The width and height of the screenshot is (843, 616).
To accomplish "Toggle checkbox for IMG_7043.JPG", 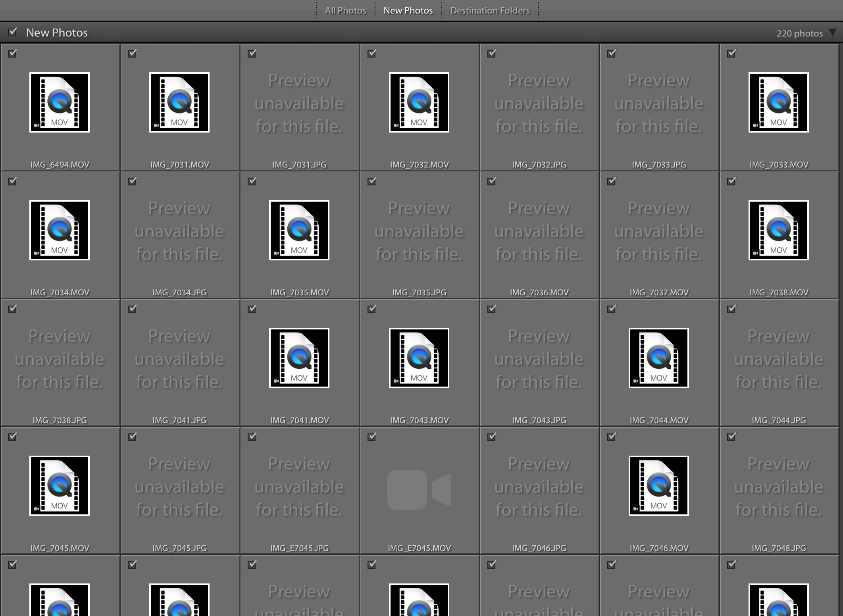I will [x=491, y=308].
